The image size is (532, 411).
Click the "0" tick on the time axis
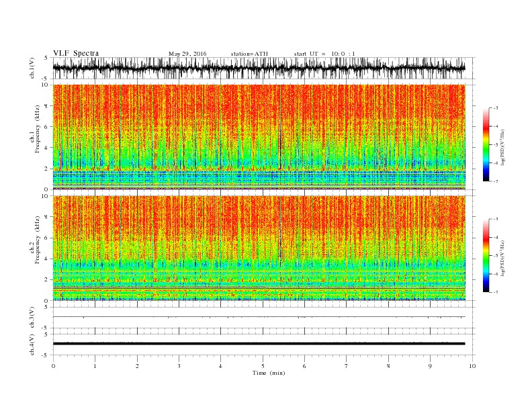pyautogui.click(x=53, y=366)
